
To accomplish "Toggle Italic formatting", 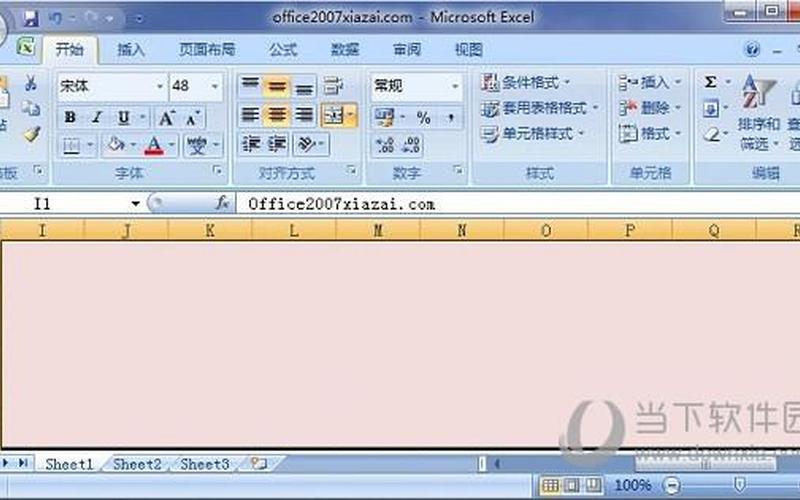I will (x=97, y=118).
